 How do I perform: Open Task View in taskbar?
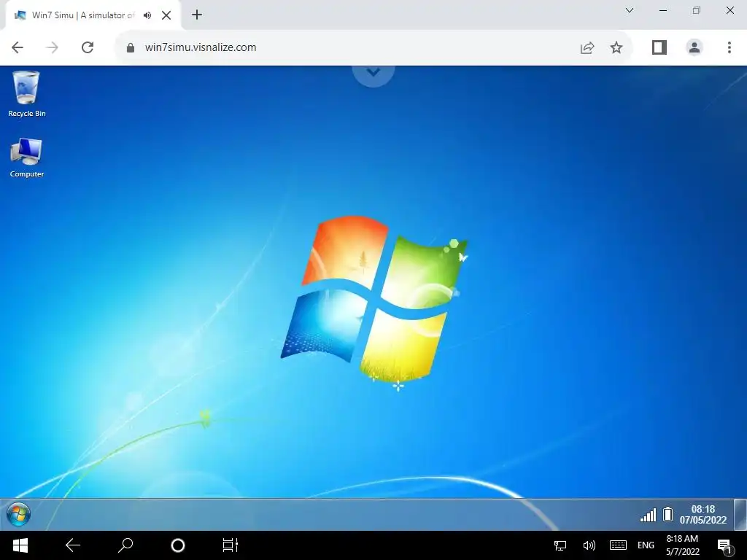coord(231,545)
